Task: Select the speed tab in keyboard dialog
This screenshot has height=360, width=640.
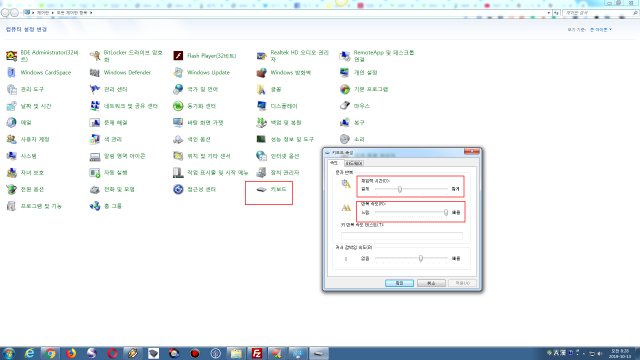Action: 334,163
